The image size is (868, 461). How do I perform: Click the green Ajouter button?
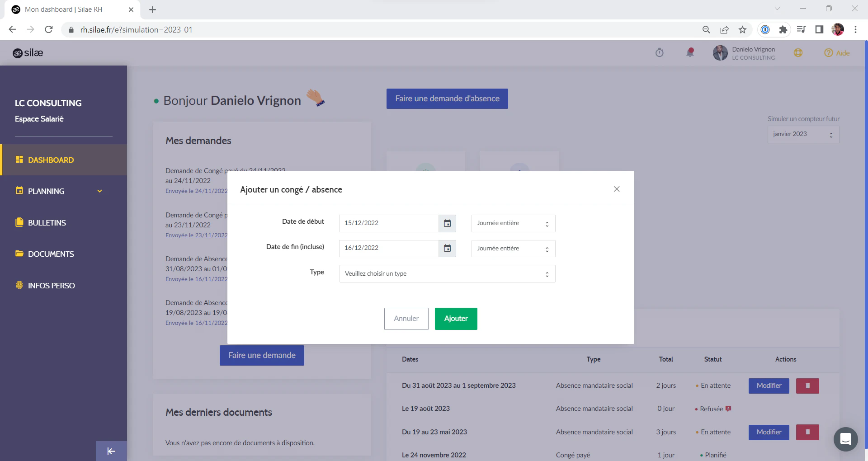coord(456,319)
